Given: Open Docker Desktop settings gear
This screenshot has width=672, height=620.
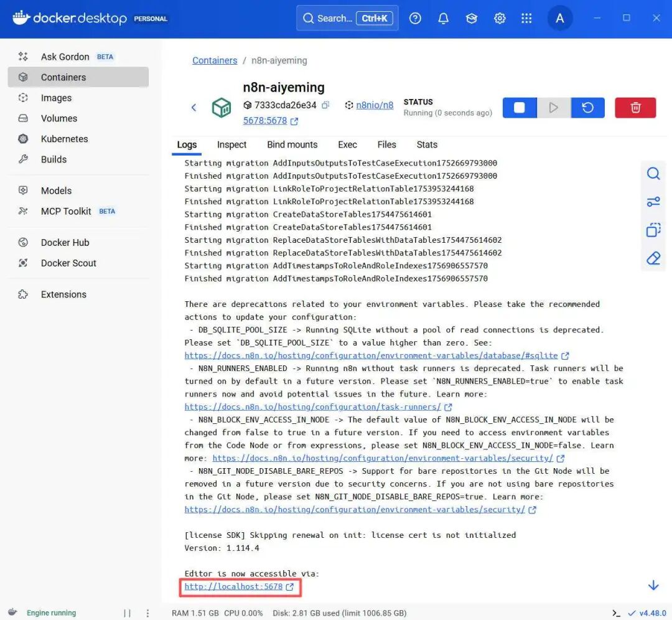Looking at the screenshot, I should (x=500, y=19).
